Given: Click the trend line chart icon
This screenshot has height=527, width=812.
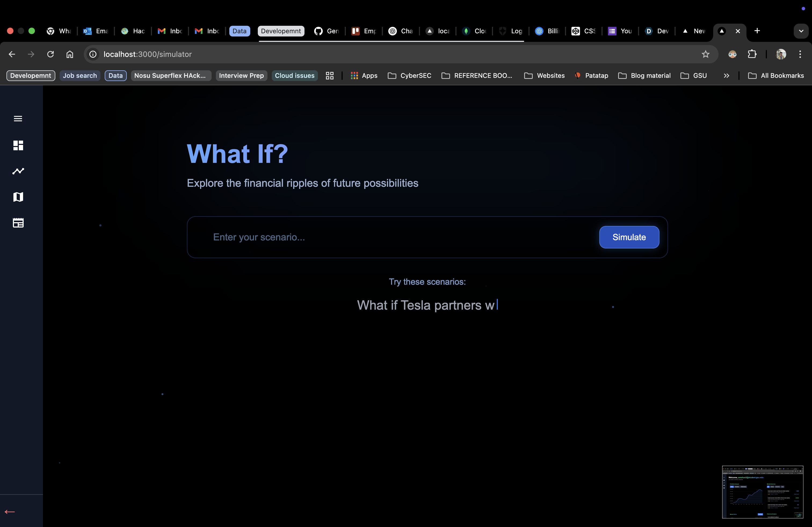Looking at the screenshot, I should (x=18, y=171).
